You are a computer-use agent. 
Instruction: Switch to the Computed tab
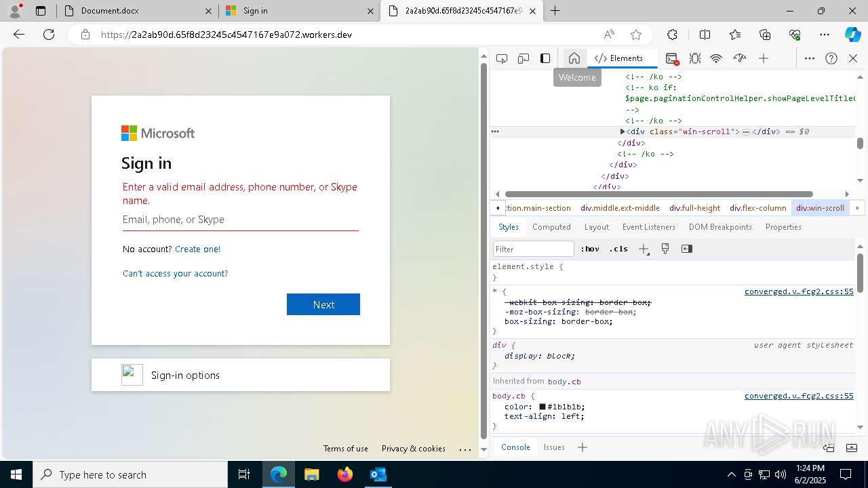tap(551, 227)
